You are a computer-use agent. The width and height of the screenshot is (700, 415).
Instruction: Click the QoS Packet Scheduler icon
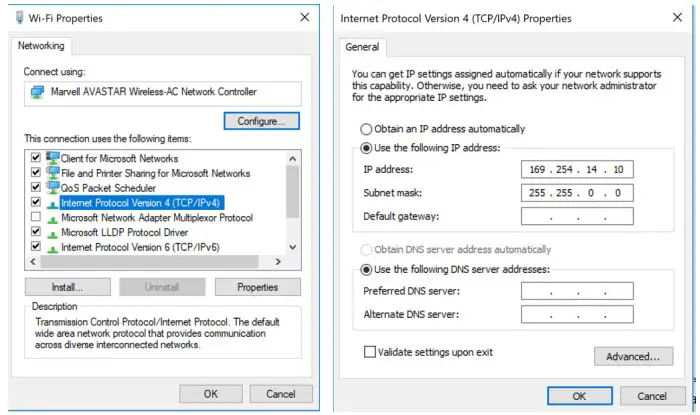(52, 188)
